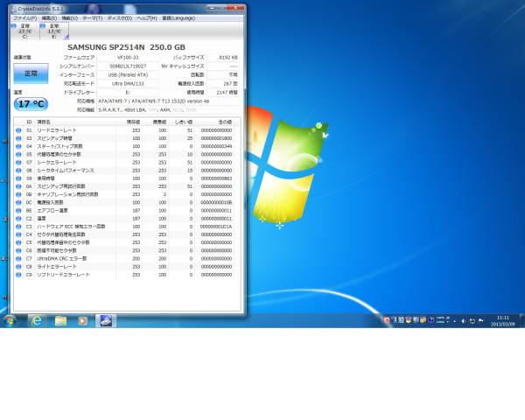Switch to the C: disk tab
The width and height of the screenshot is (525, 420).
coord(25,31)
